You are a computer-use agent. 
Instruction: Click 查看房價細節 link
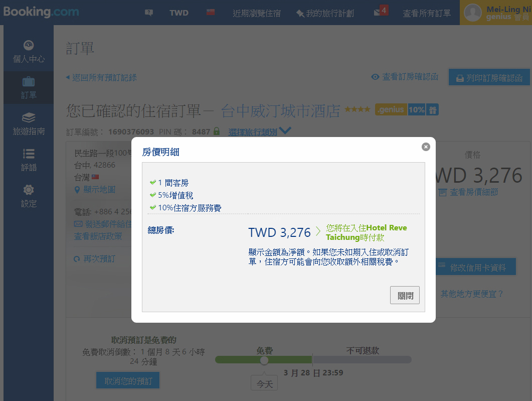(x=468, y=192)
